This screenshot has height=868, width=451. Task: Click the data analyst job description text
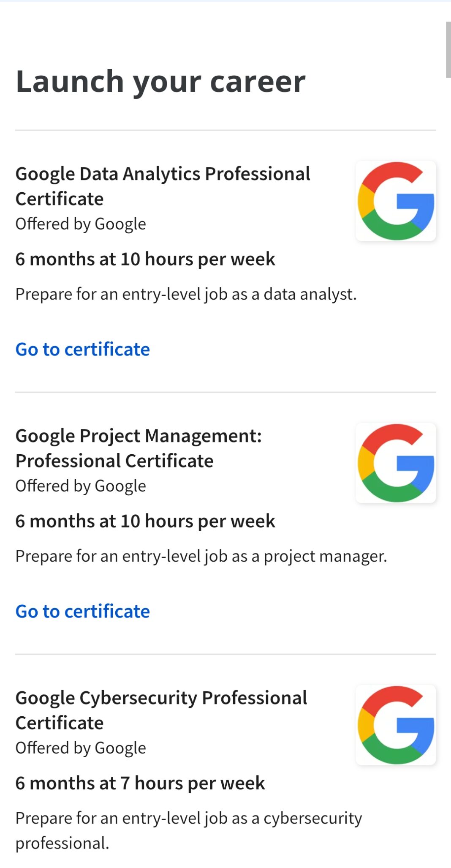click(x=186, y=294)
